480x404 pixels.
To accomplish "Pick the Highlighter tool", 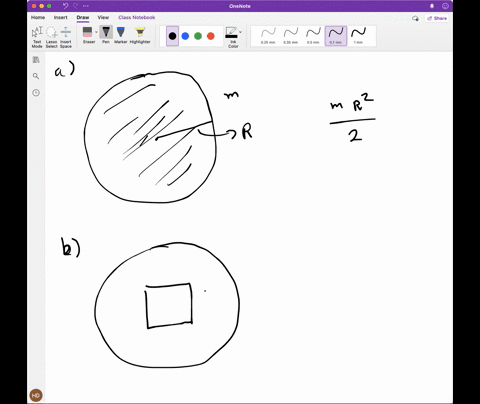I will point(140,35).
